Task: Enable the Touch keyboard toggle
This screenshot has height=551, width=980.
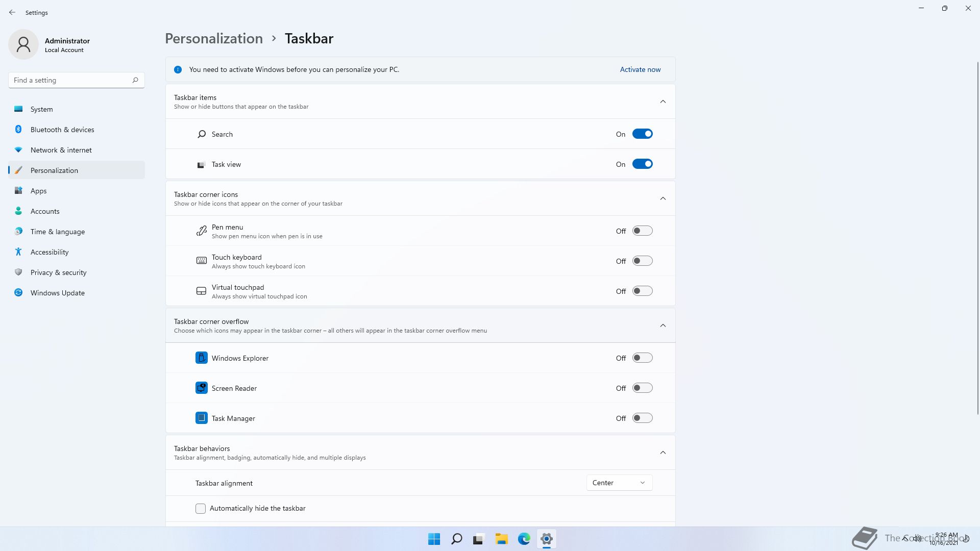Action: click(643, 261)
